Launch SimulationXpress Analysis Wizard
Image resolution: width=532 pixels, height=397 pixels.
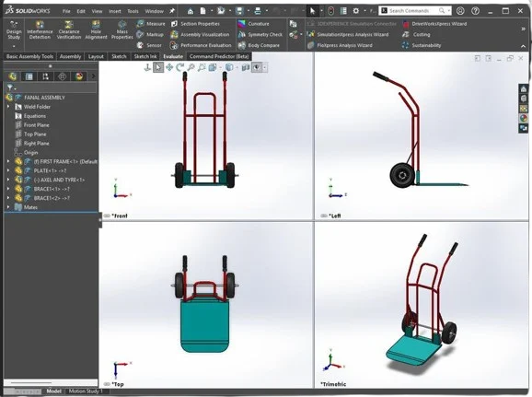(x=348, y=34)
